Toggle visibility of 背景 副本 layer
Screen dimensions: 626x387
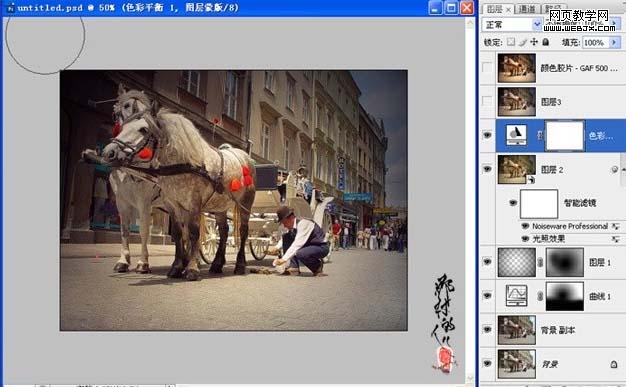tap(487, 329)
